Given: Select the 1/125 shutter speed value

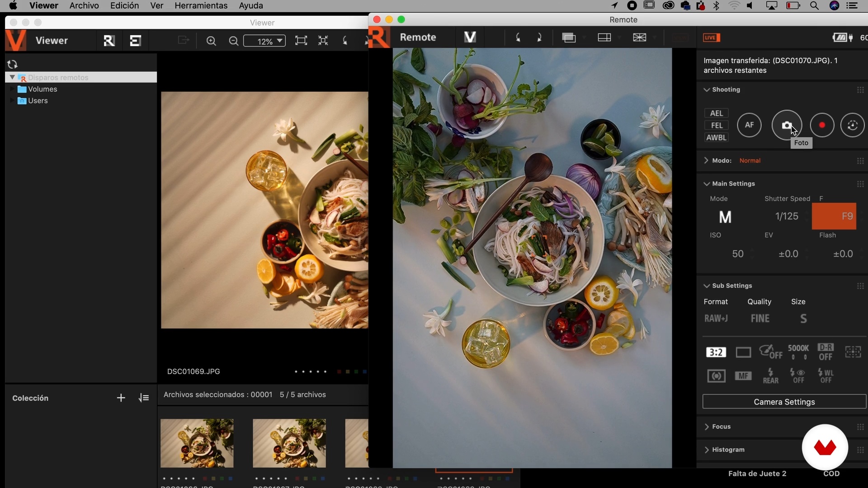Looking at the screenshot, I should [787, 216].
